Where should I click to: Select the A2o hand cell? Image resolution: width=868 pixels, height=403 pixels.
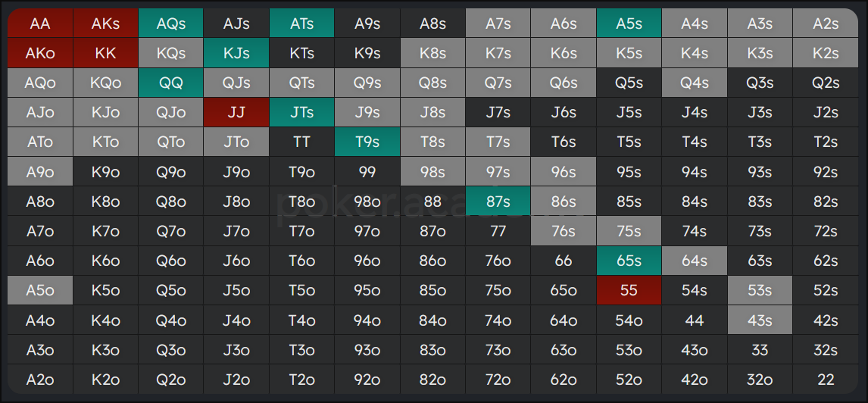40,380
